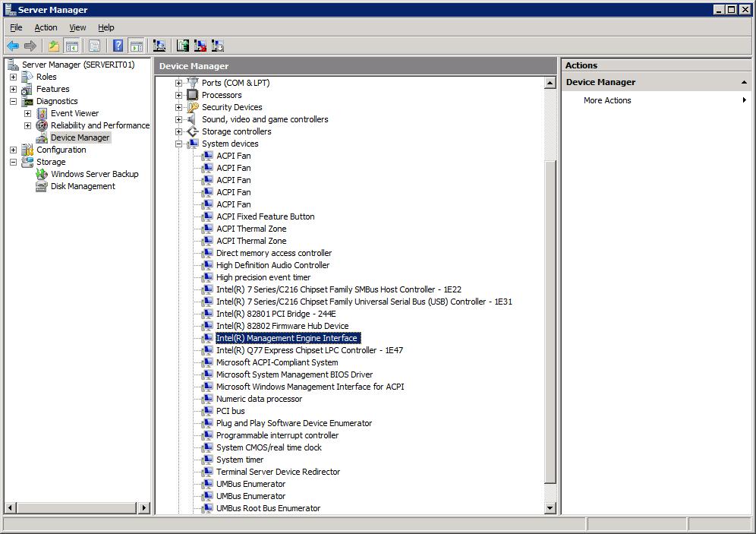
Task: Click the Update Driver Software icon
Action: [x=183, y=46]
